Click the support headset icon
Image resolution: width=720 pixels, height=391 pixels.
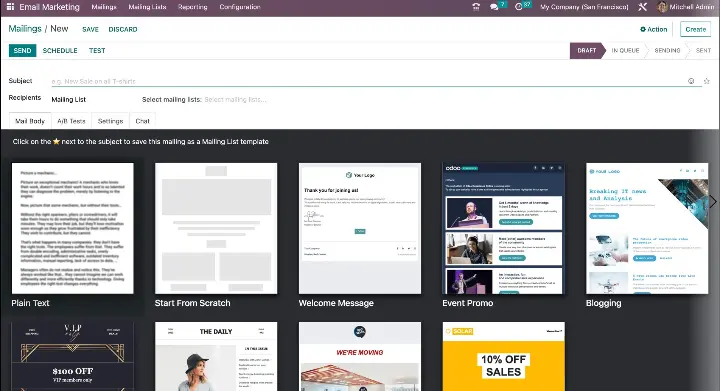476,7
